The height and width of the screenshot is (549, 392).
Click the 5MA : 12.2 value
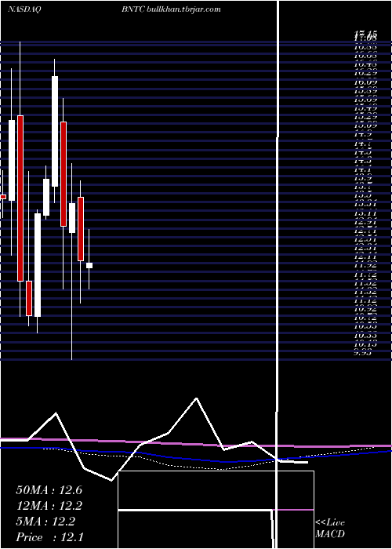(x=45, y=522)
